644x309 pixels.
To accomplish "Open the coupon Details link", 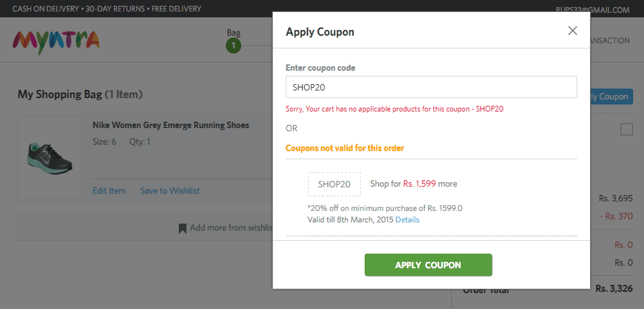I will point(407,220).
